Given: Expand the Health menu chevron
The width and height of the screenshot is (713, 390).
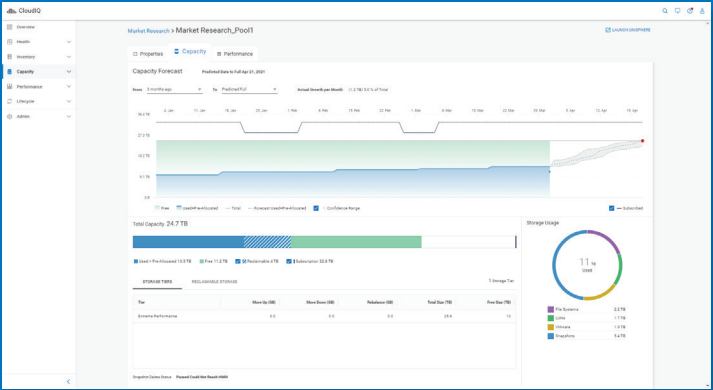Looking at the screenshot, I should [69, 42].
